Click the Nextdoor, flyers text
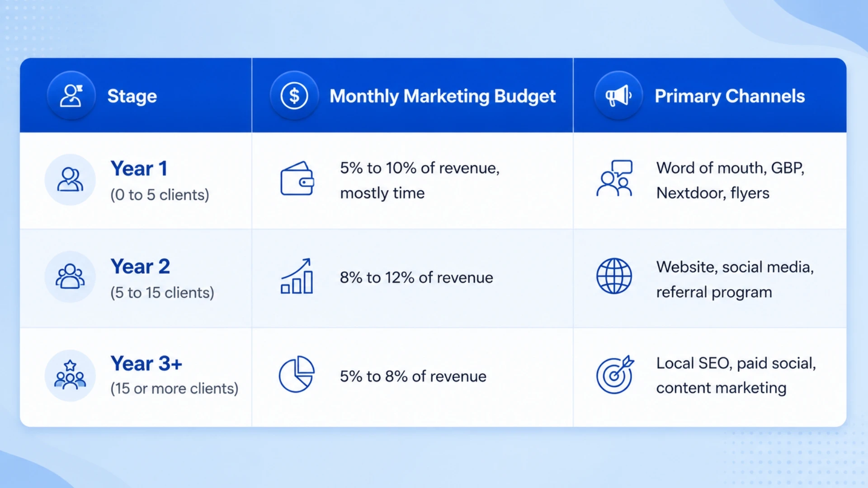Viewport: 868px width, 488px height. click(712, 193)
